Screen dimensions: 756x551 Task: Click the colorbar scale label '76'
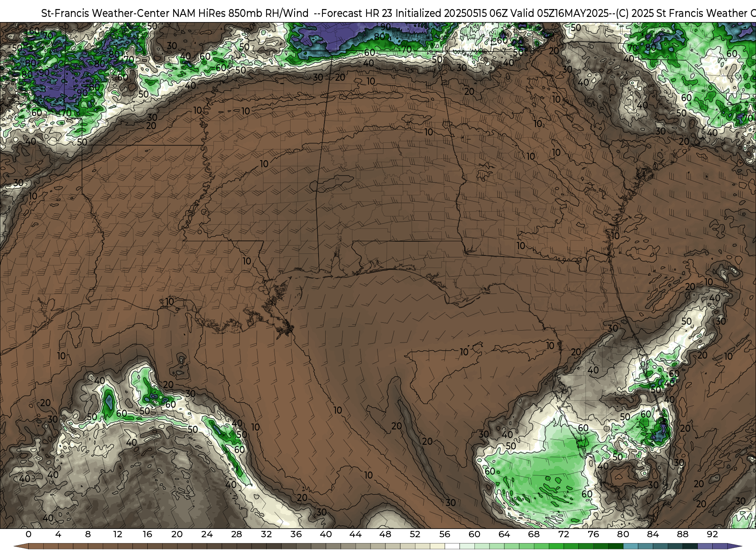(593, 534)
